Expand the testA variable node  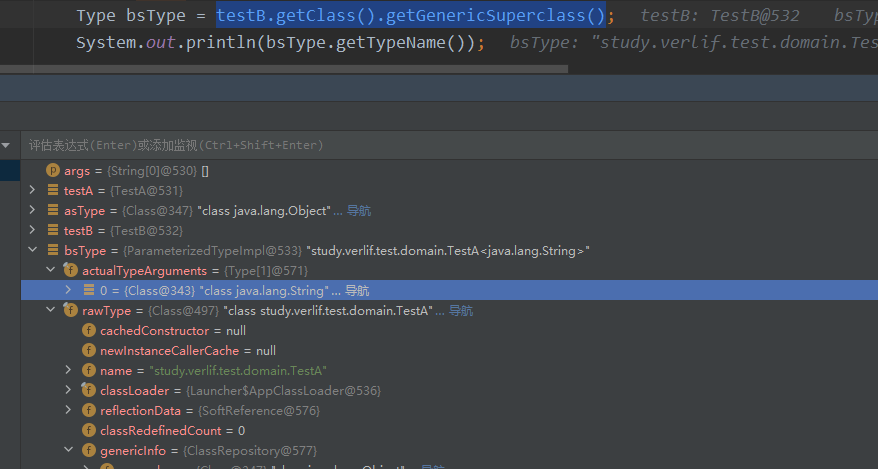point(33,191)
